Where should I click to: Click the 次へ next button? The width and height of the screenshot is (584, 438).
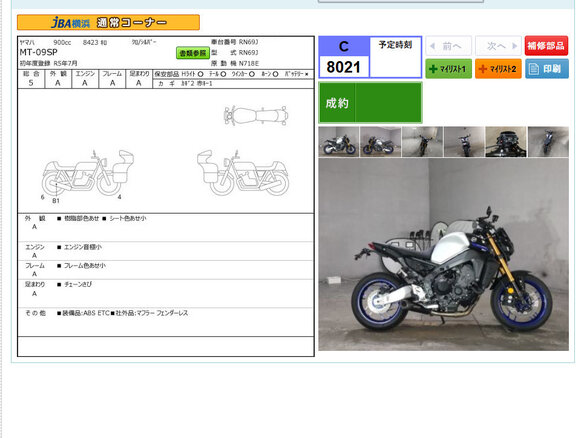pos(498,46)
